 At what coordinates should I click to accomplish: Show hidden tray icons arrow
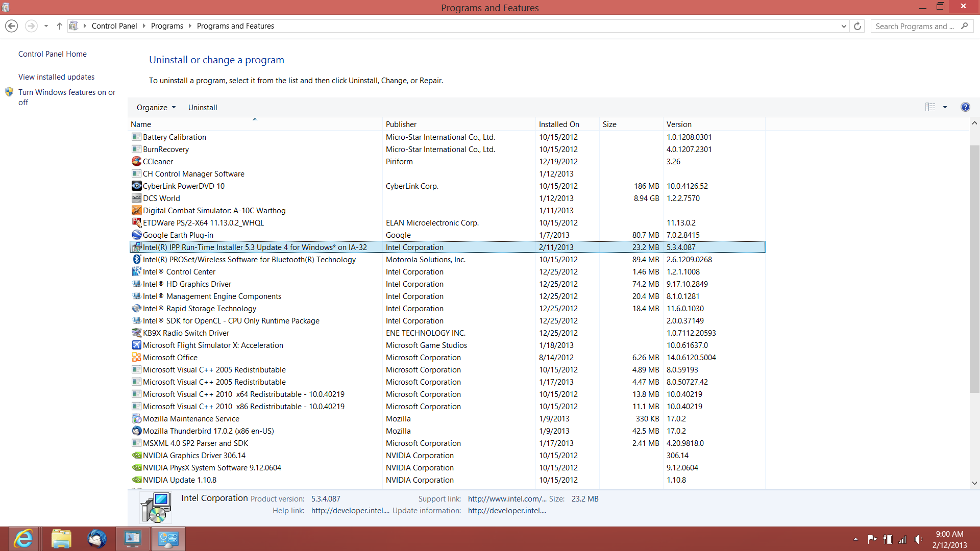[x=855, y=539]
